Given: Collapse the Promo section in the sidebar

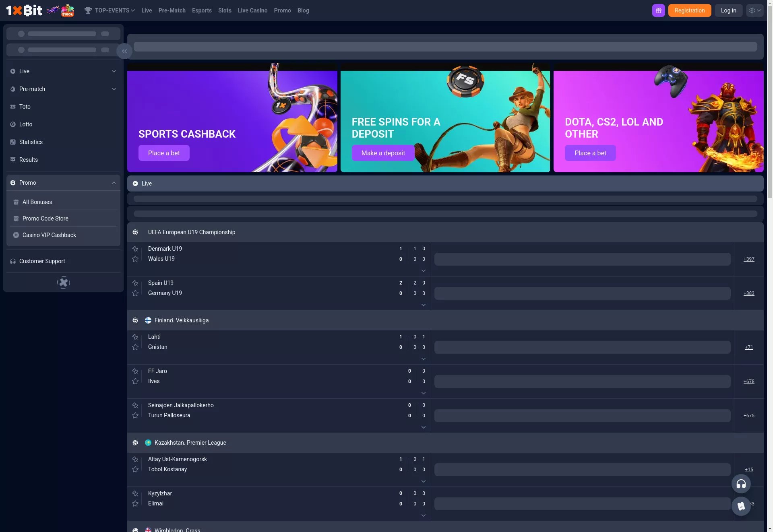Looking at the screenshot, I should click(114, 183).
